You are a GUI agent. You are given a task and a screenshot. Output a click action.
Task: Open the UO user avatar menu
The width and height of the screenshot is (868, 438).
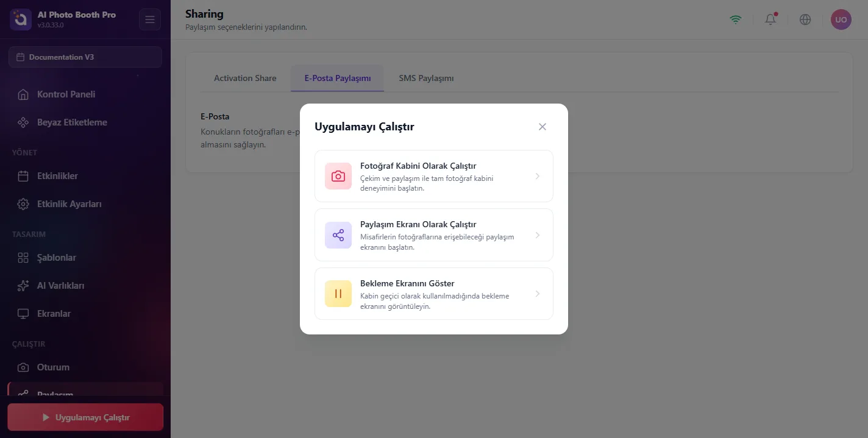pyautogui.click(x=841, y=19)
